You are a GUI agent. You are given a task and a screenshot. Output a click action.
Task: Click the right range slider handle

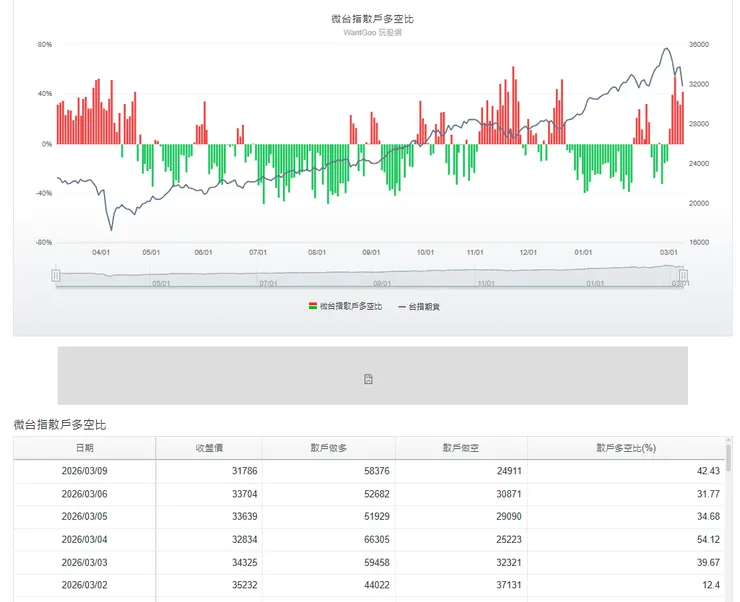pos(683,276)
